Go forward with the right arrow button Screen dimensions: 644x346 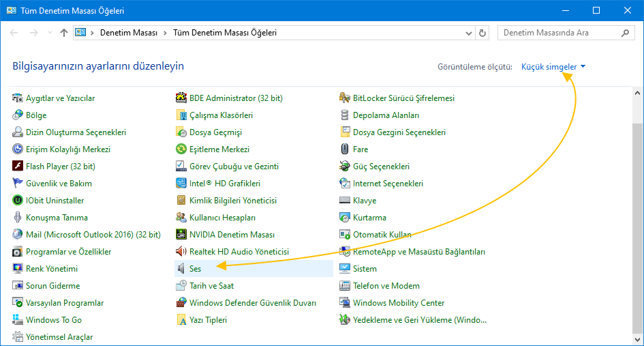click(x=33, y=33)
